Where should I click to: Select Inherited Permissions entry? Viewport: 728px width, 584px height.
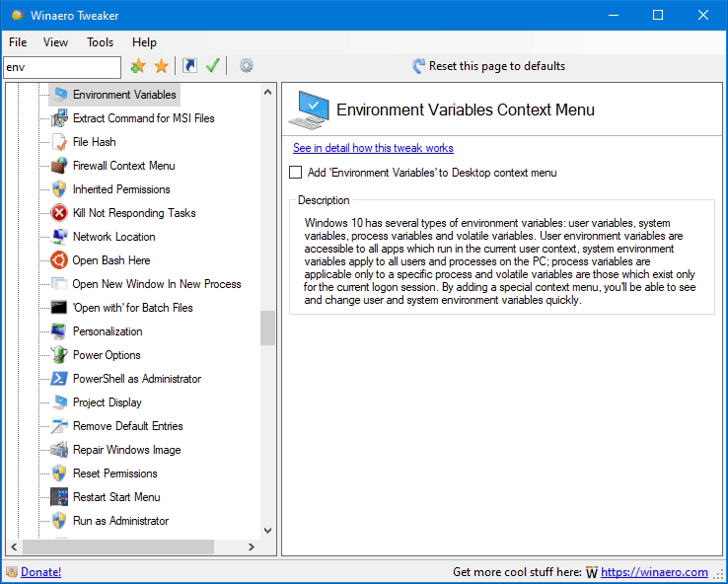[x=121, y=189]
